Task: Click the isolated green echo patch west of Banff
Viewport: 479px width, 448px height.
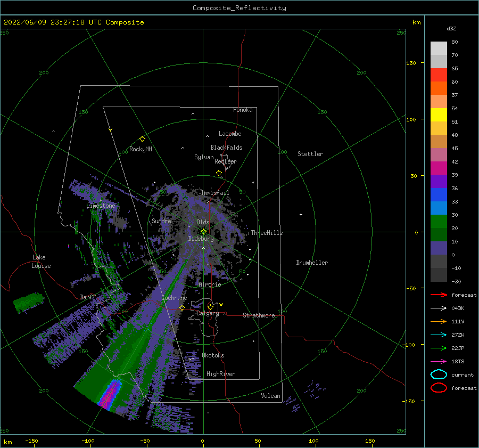Action: pos(28,302)
